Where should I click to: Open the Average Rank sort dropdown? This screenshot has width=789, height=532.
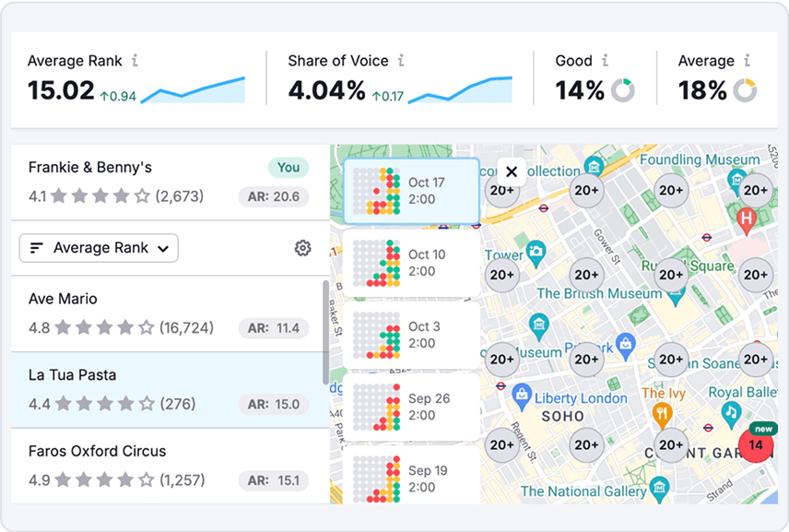click(99, 248)
